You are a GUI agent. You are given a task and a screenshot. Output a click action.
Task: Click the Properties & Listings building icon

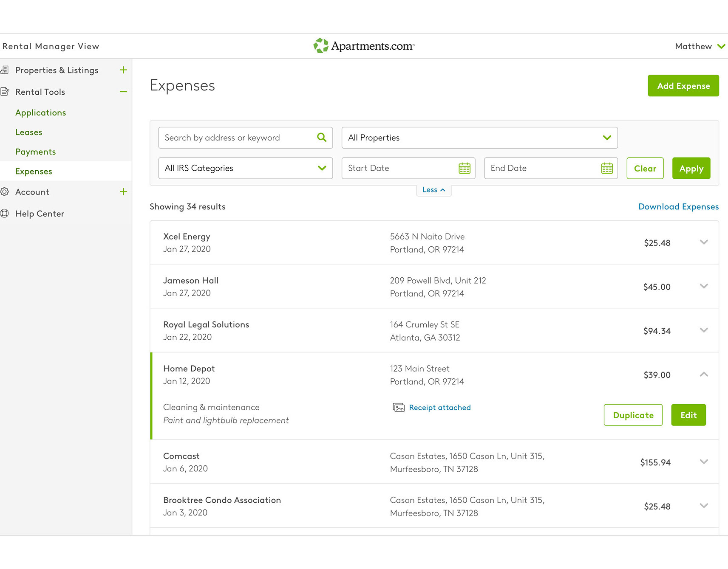5,70
